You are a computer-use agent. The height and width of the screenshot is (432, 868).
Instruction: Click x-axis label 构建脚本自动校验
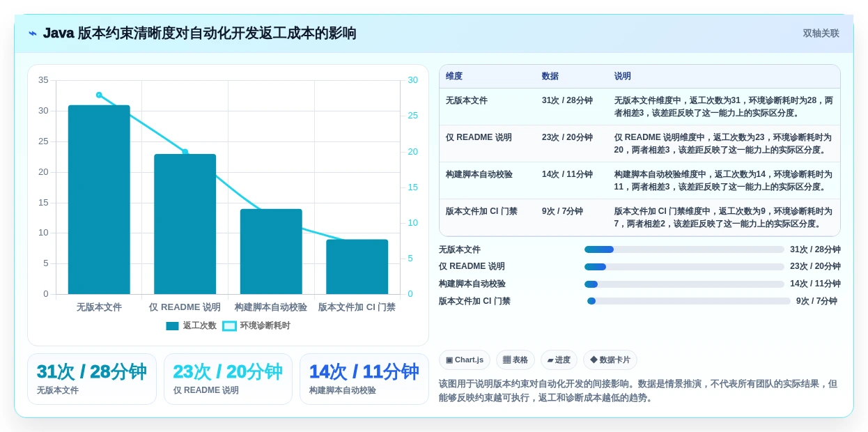pyautogui.click(x=271, y=307)
